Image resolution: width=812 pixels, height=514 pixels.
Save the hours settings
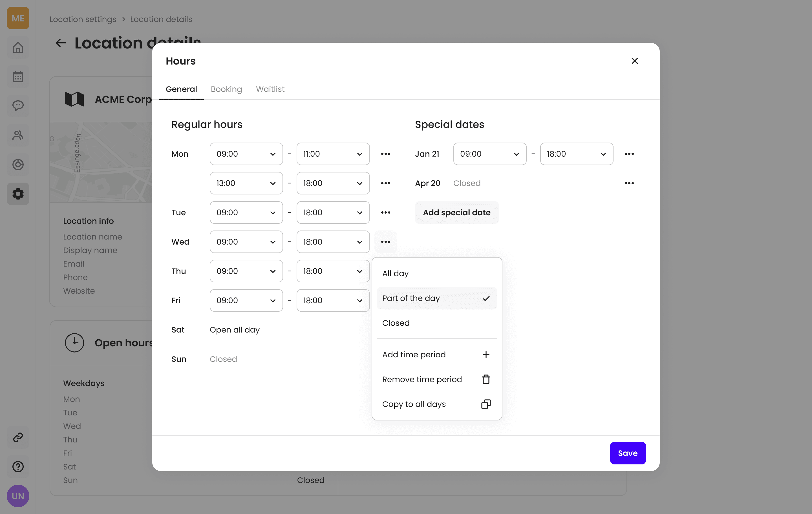(628, 453)
